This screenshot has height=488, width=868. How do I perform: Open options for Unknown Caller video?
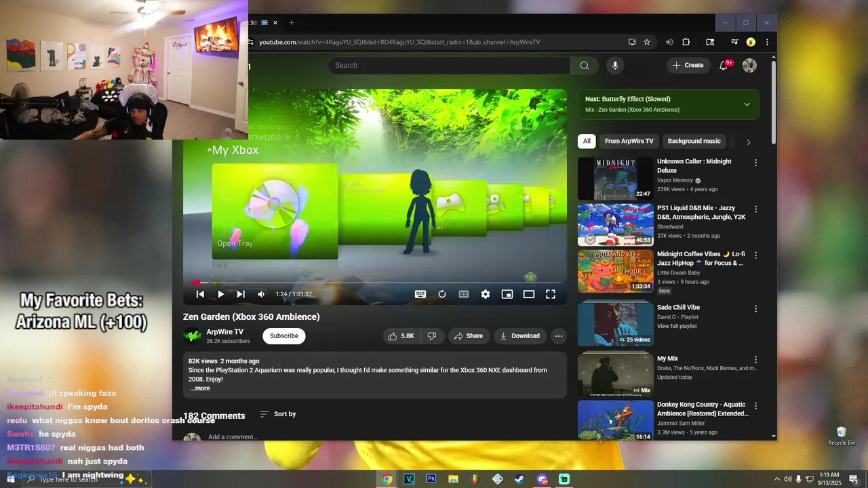tap(755, 163)
